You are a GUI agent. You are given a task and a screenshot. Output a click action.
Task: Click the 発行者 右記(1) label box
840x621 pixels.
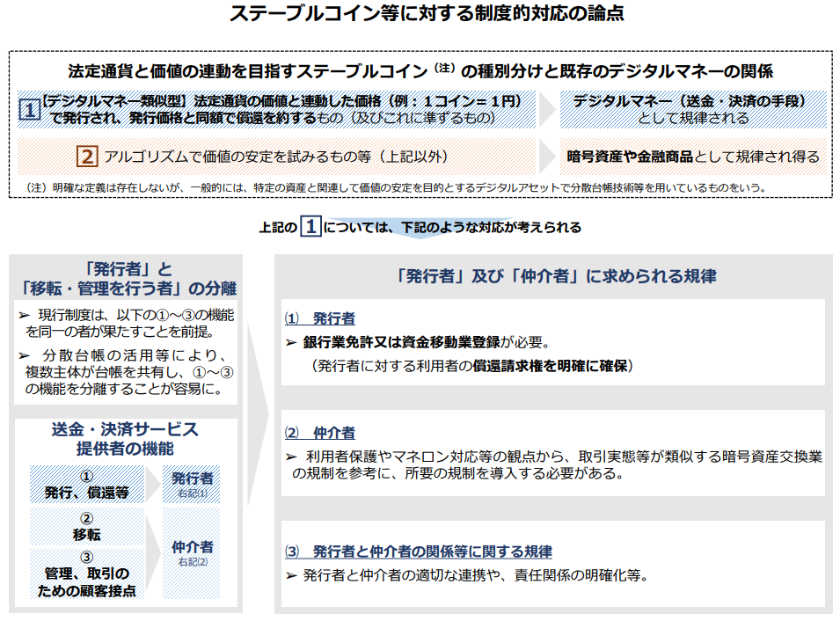pos(192,484)
